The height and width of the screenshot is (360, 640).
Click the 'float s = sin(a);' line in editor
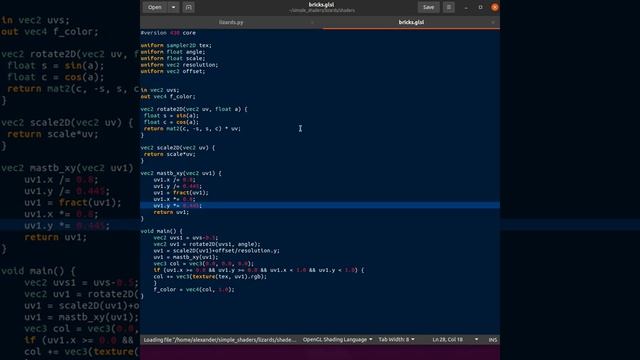[171, 116]
